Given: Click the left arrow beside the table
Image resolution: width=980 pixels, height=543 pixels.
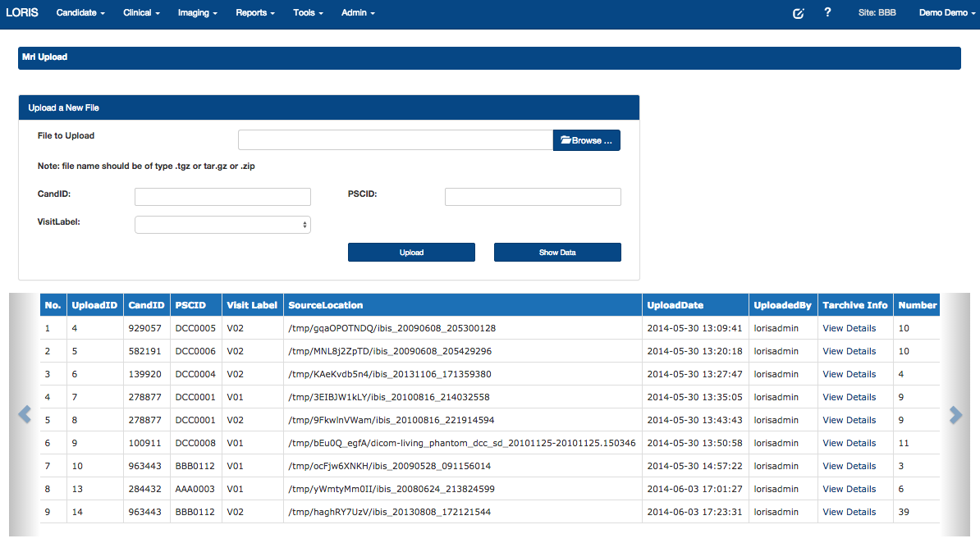Looking at the screenshot, I should coord(25,415).
